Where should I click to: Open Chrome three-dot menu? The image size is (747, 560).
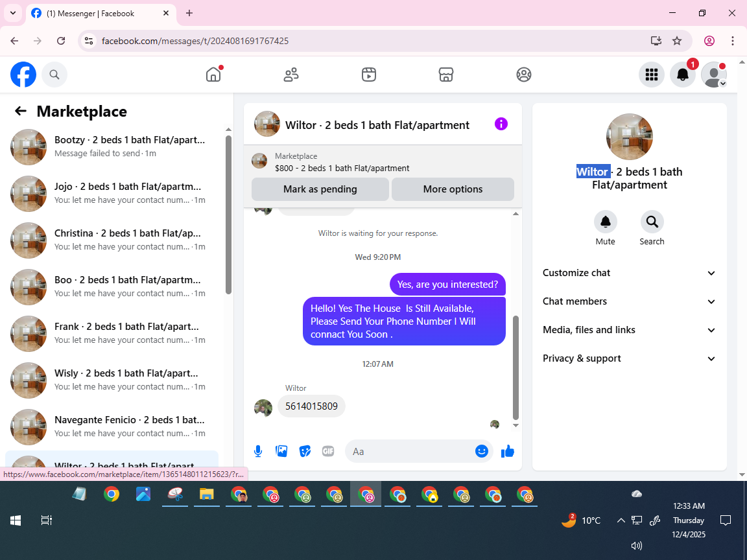tap(733, 41)
